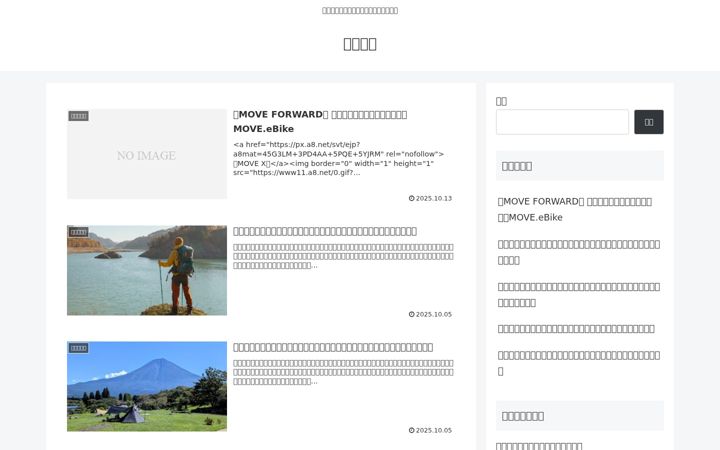
Task: Click the small tagline above the site title
Action: [360, 11]
